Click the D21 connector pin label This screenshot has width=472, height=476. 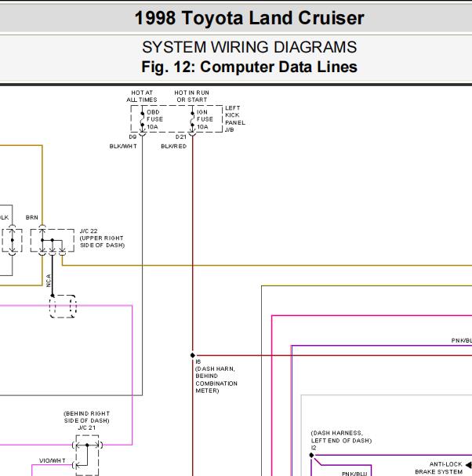[180, 137]
